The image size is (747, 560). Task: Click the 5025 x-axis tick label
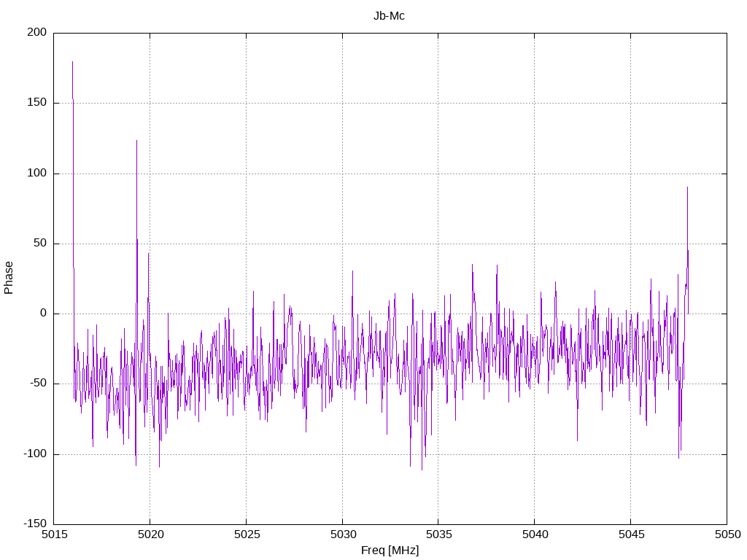[246, 536]
